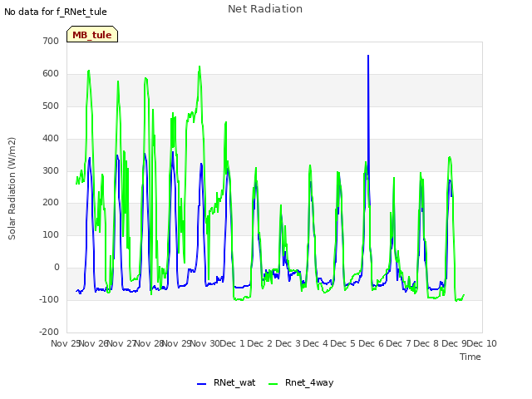
Task: Click the 400 y-axis tick label
Action: 51,139
